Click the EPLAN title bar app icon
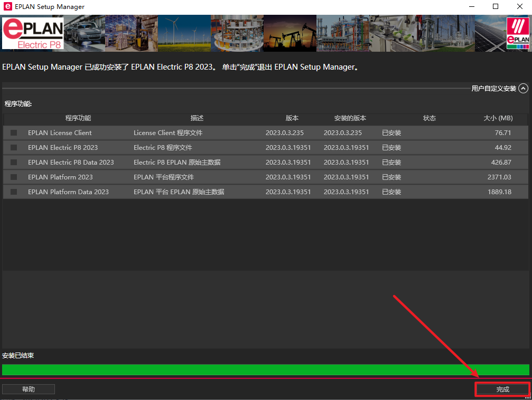This screenshot has width=532, height=400. [7, 7]
